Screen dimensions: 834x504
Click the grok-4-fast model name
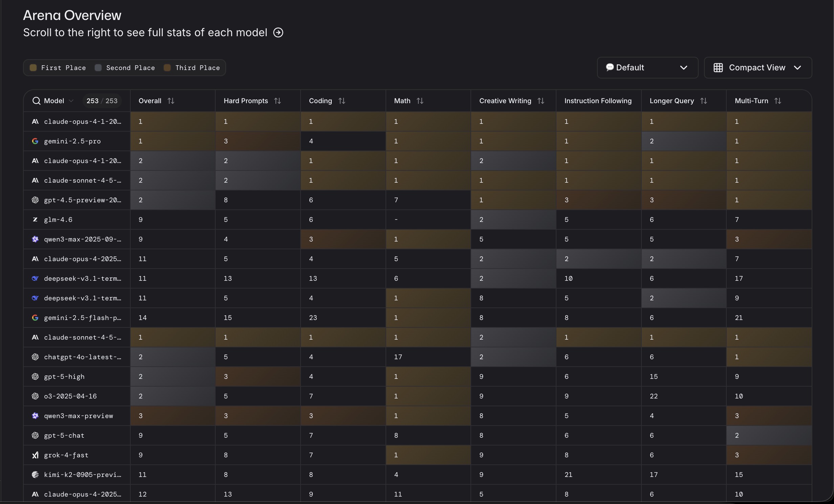66,455
